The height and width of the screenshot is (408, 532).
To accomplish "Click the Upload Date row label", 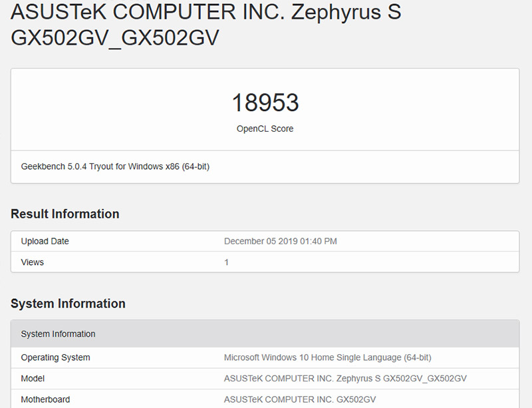I will (x=45, y=241).
